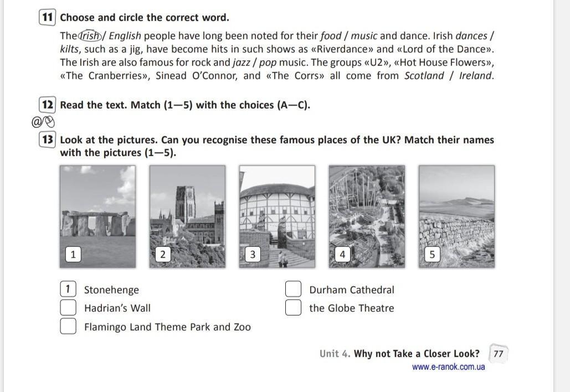The width and height of the screenshot is (570, 392).
Task: Click number badge 3 on theatre picture
Action: click(x=253, y=254)
